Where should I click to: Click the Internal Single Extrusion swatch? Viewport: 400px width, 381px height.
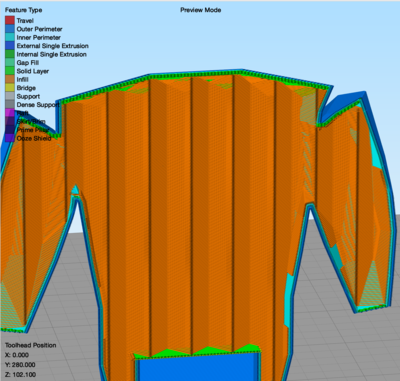pyautogui.click(x=10, y=54)
